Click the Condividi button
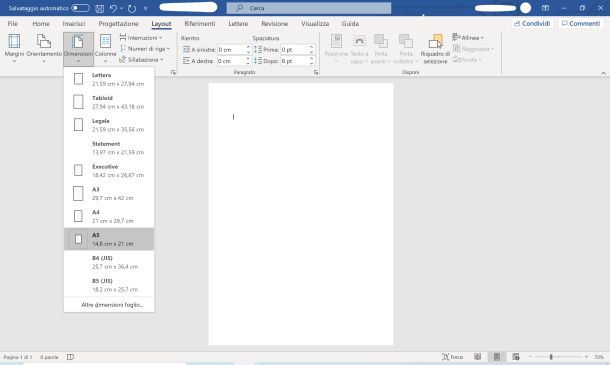 click(532, 24)
